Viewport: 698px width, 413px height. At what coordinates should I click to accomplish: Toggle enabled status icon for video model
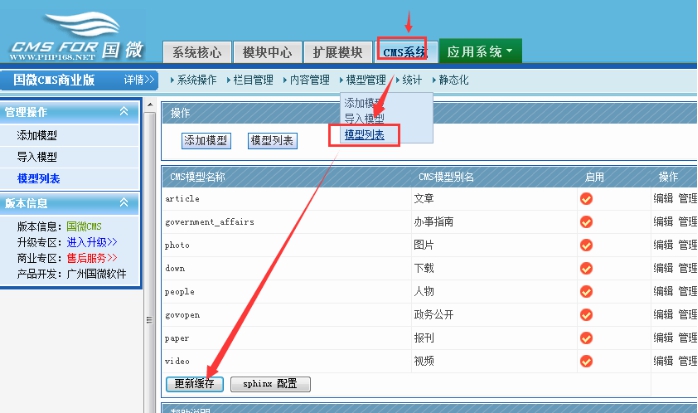586,360
